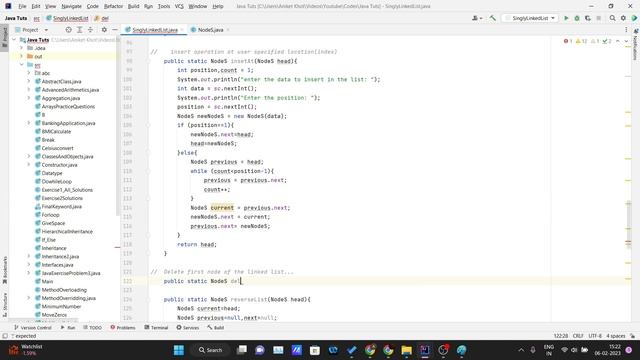The height and width of the screenshot is (360, 640).
Task: Select Main class in project tree
Action: coord(47,281)
